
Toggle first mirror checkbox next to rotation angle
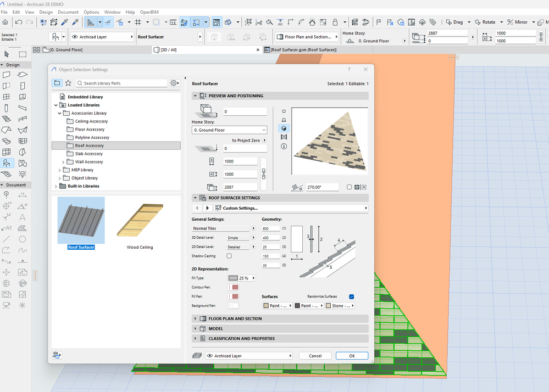[x=349, y=187]
